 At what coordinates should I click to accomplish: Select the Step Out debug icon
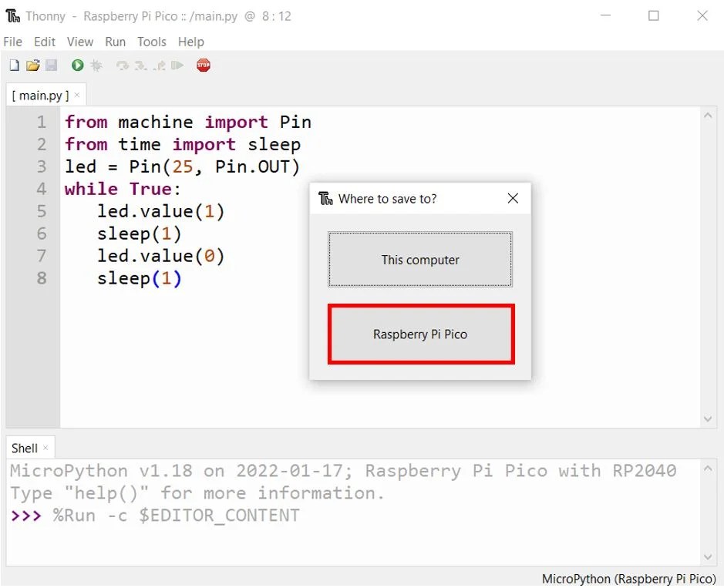[x=159, y=66]
